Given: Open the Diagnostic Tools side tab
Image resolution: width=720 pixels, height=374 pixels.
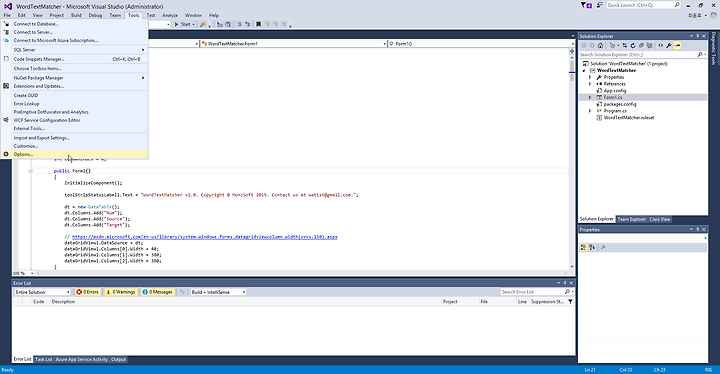Looking at the screenshot, I should [714, 48].
